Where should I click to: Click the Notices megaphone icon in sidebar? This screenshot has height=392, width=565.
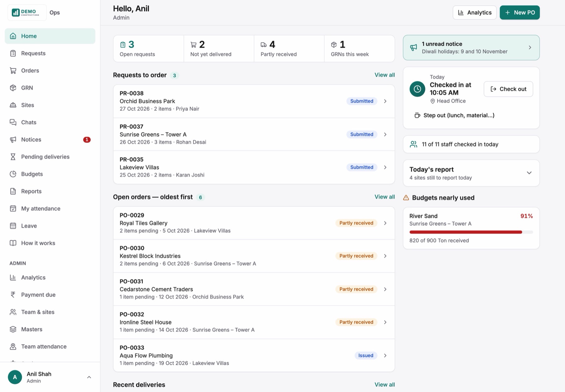tap(13, 140)
